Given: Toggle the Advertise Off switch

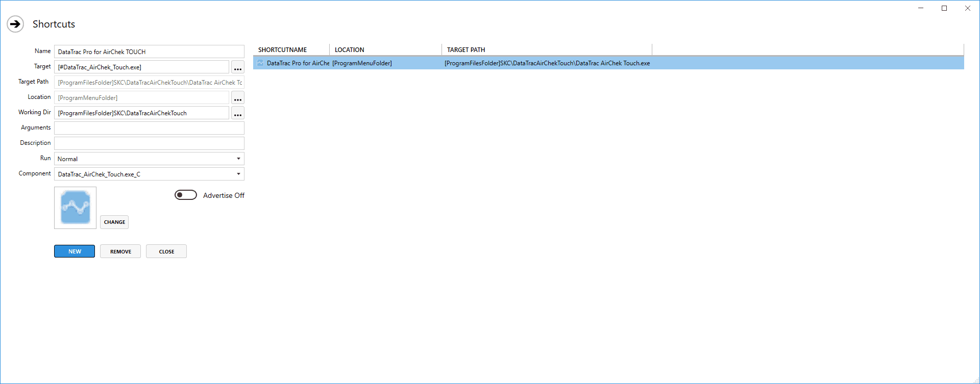Looking at the screenshot, I should coord(185,195).
